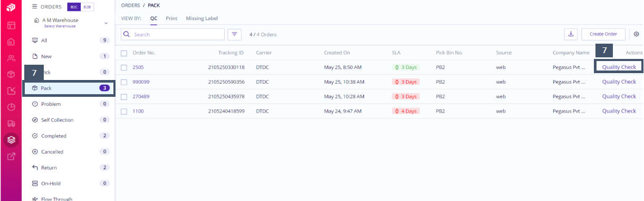Expand the A M Warehouse selector chevron
The height and width of the screenshot is (201, 644).
point(106,23)
